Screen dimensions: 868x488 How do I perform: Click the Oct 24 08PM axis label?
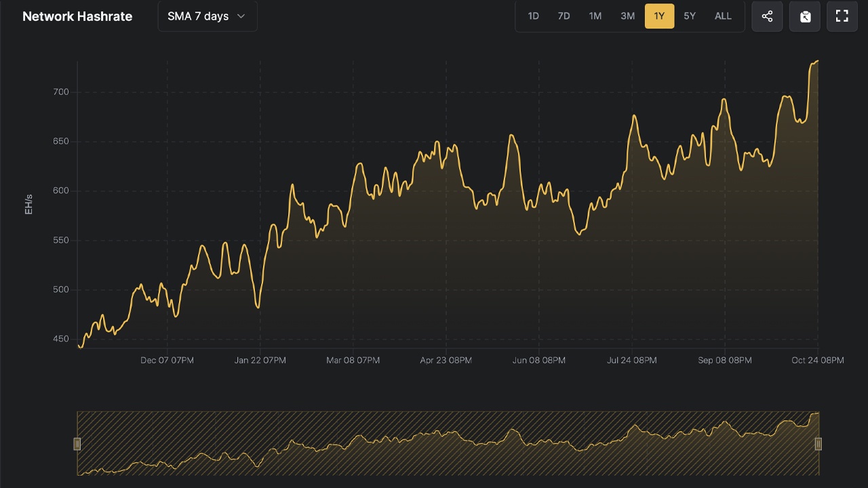point(818,361)
